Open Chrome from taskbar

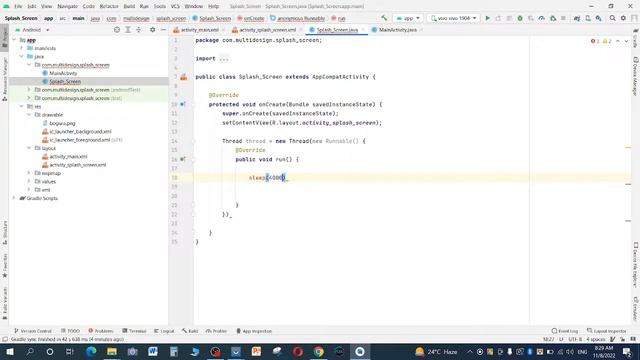318,351
